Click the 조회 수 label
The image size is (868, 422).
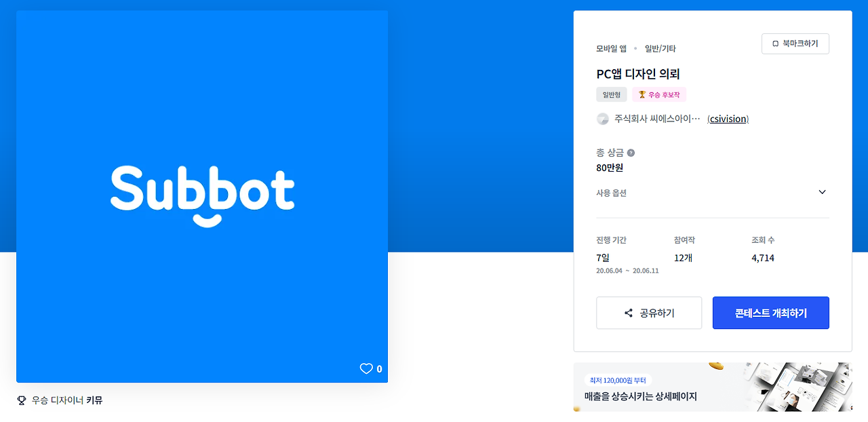tap(763, 240)
